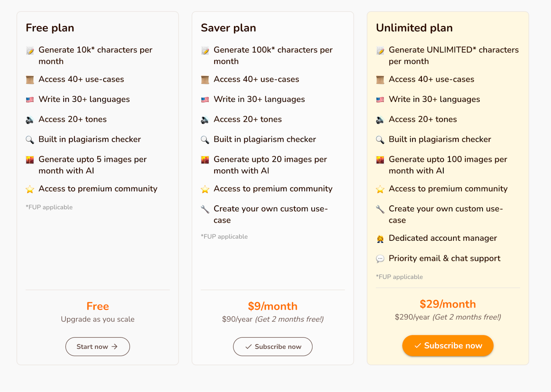This screenshot has height=392, width=551.
Task: Click the scroll icon beside Saver plan use-cases
Action: (205, 80)
